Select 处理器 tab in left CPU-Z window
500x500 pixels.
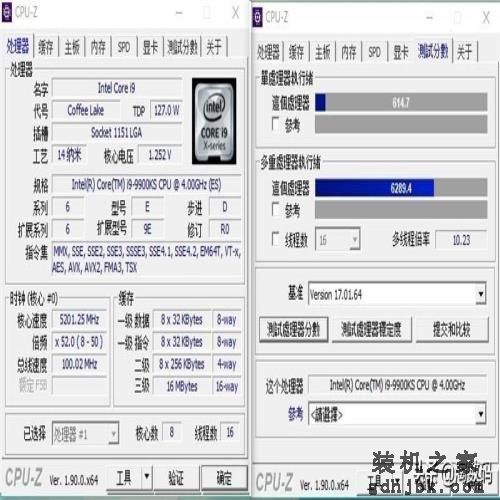click(x=18, y=46)
